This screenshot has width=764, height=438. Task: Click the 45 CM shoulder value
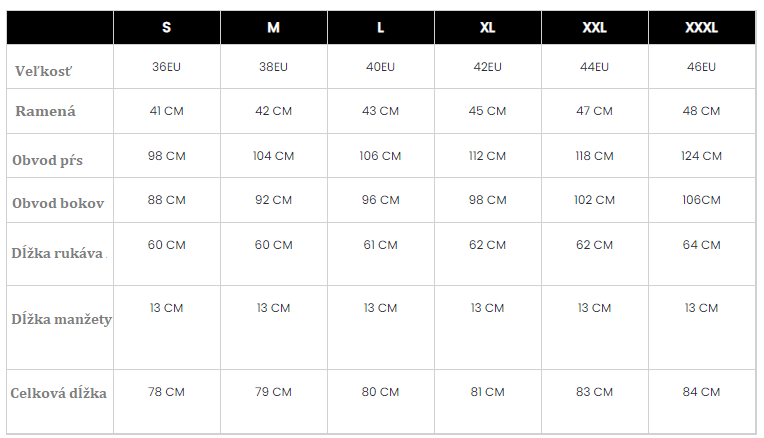tap(487, 111)
